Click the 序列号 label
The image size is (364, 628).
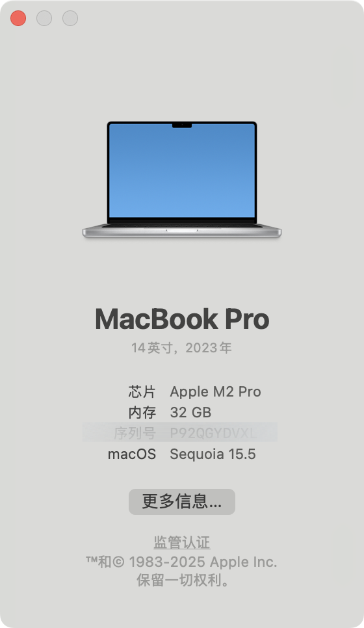135,434
